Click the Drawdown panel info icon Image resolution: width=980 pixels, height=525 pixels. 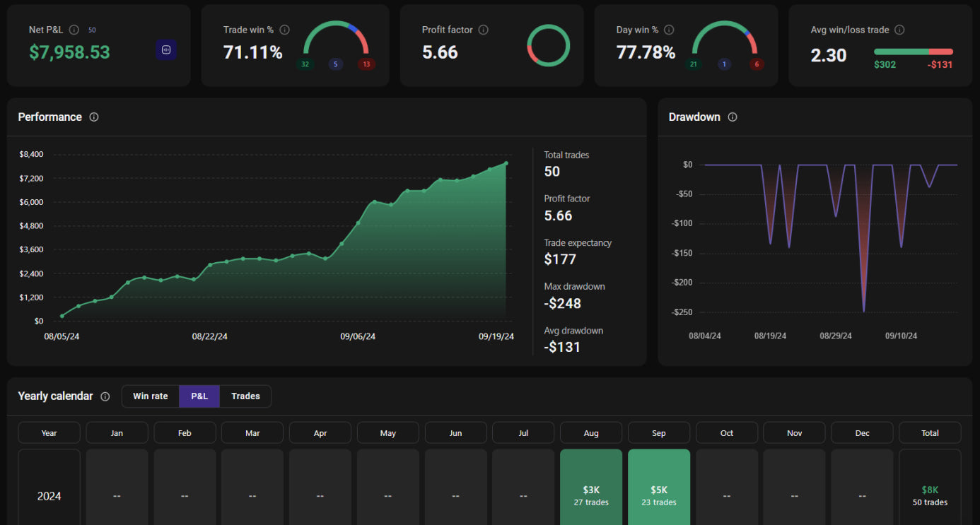[733, 117]
